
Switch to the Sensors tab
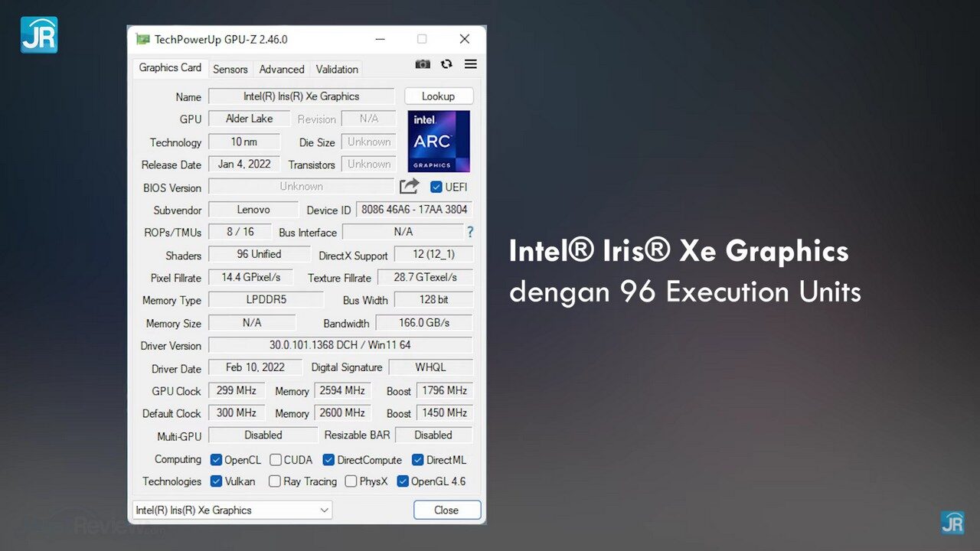[x=230, y=69]
